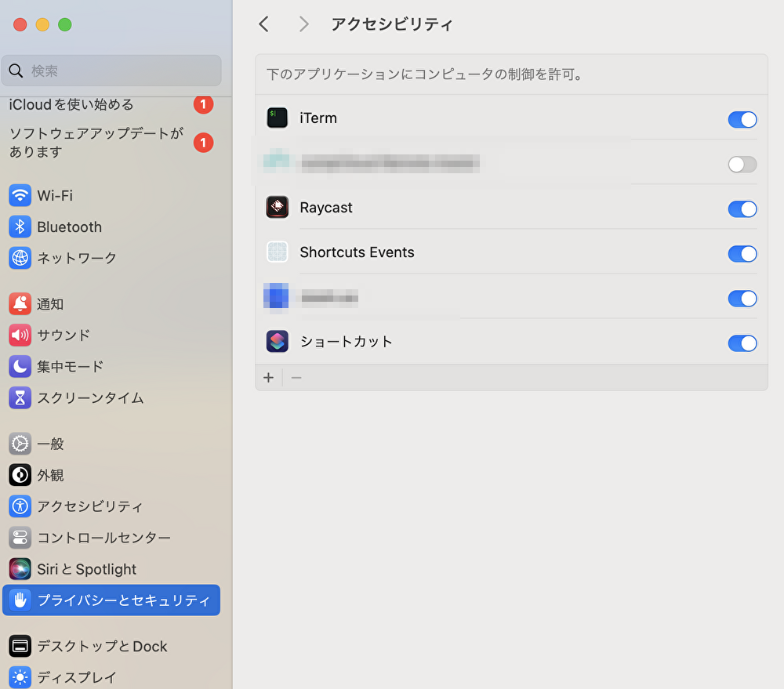This screenshot has width=784, height=689.
Task: Click the デスクトップと Dock icon
Action: [20, 646]
